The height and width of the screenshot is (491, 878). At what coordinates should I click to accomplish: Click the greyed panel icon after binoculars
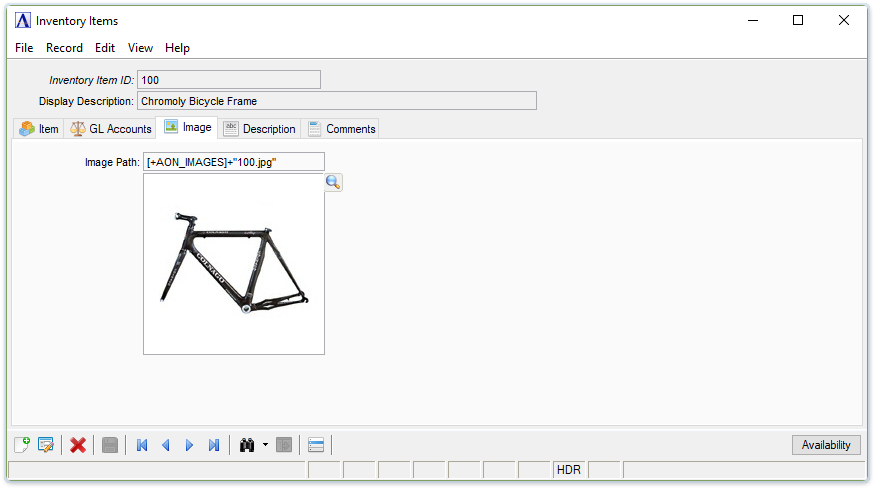tap(284, 445)
